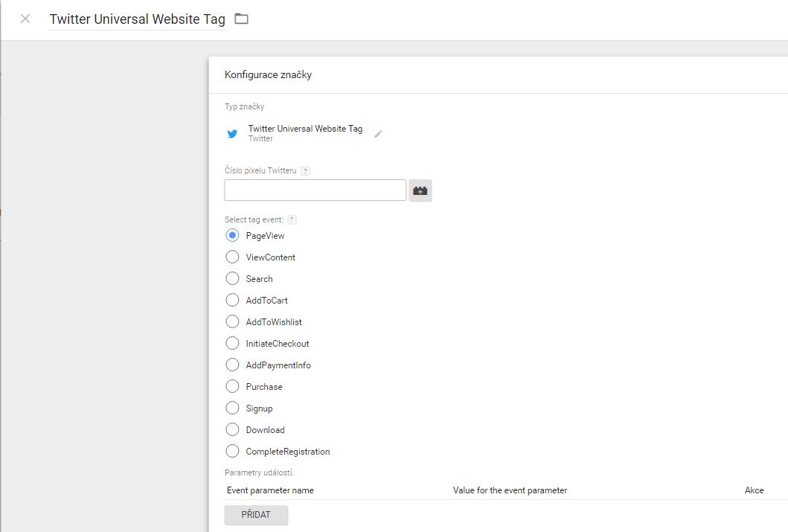This screenshot has width=788, height=532.
Task: Choose the AddToCart event
Action: point(232,300)
